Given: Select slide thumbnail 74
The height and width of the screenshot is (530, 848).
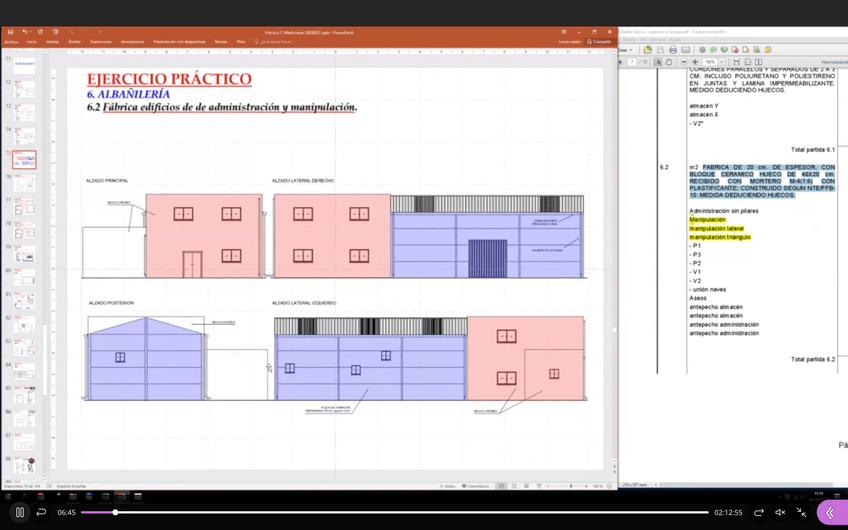Looking at the screenshot, I should click(24, 136).
